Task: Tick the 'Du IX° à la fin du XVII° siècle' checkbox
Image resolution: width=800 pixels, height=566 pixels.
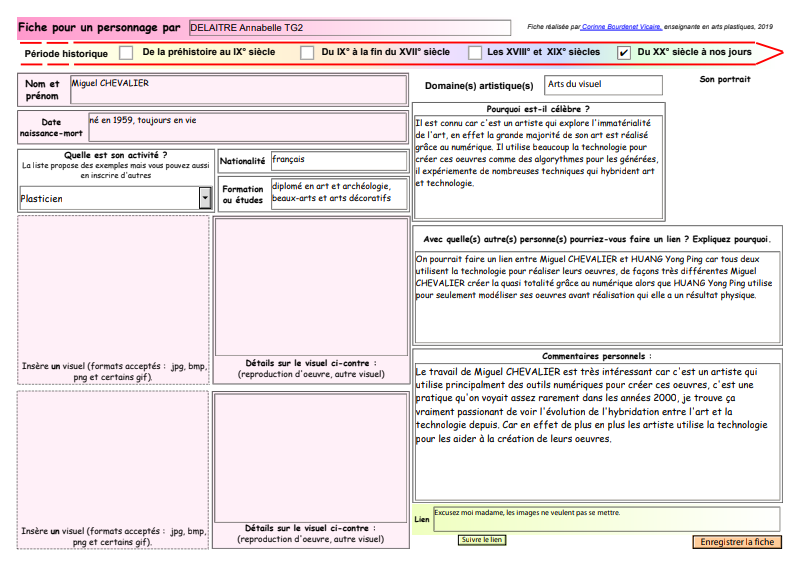Action: tap(308, 52)
